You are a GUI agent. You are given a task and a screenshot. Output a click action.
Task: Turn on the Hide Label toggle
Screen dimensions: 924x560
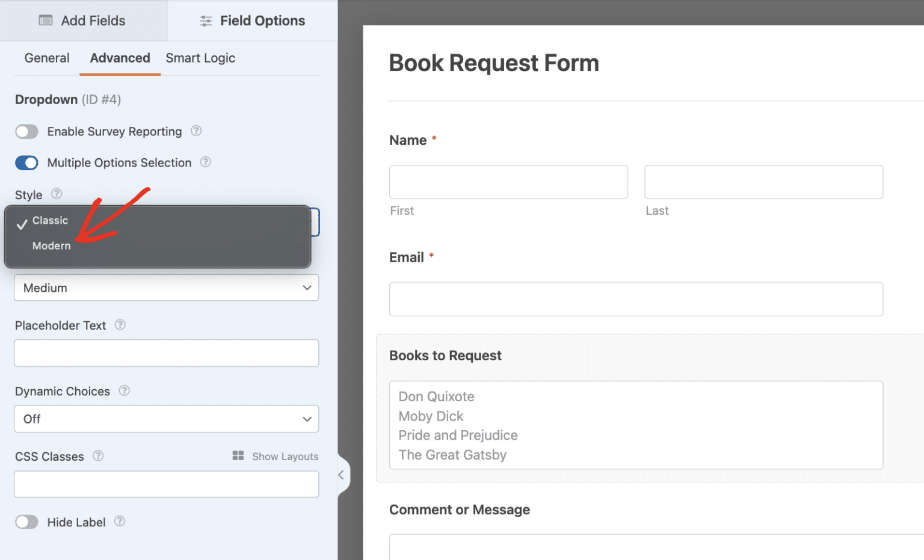pyautogui.click(x=26, y=522)
